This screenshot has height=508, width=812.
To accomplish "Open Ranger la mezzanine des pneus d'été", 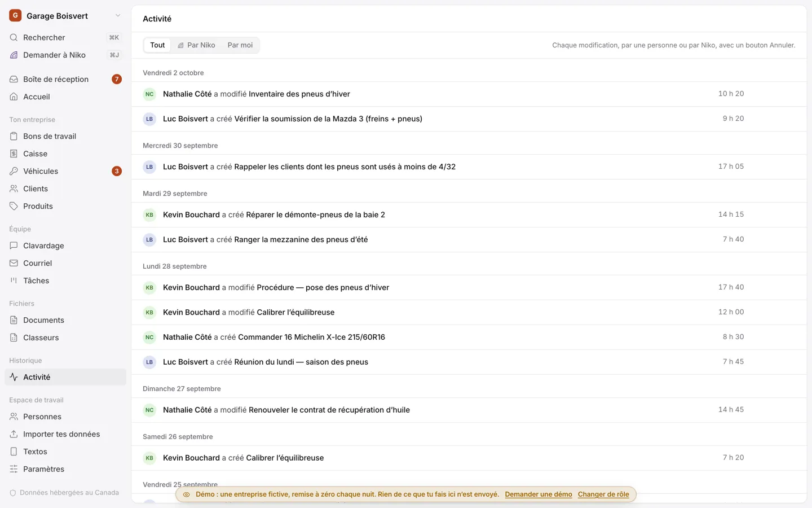I will pyautogui.click(x=469, y=240).
